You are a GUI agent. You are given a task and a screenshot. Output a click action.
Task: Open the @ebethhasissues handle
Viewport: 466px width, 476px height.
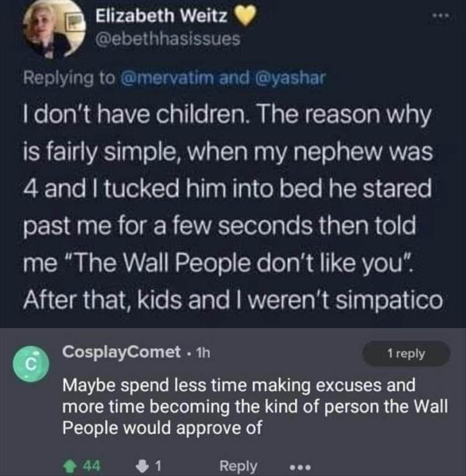(167, 40)
